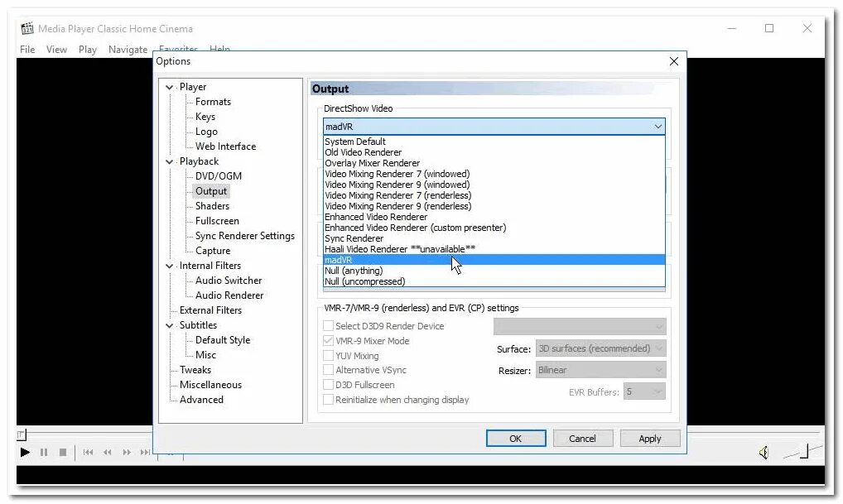The width and height of the screenshot is (843, 504).
Task: Click the Cancel button
Action: (582, 439)
